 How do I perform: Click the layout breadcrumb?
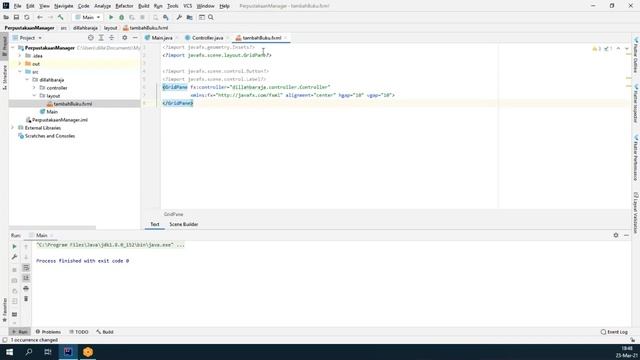click(x=110, y=28)
